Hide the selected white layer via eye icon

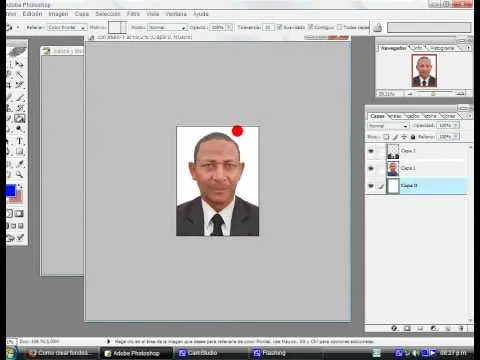point(371,186)
